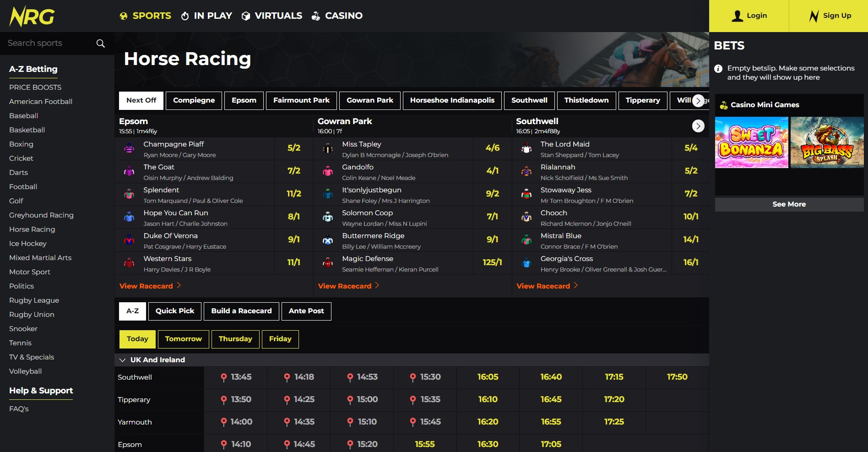This screenshot has height=452, width=868.
Task: Switch races view to Thursday
Action: (x=235, y=339)
